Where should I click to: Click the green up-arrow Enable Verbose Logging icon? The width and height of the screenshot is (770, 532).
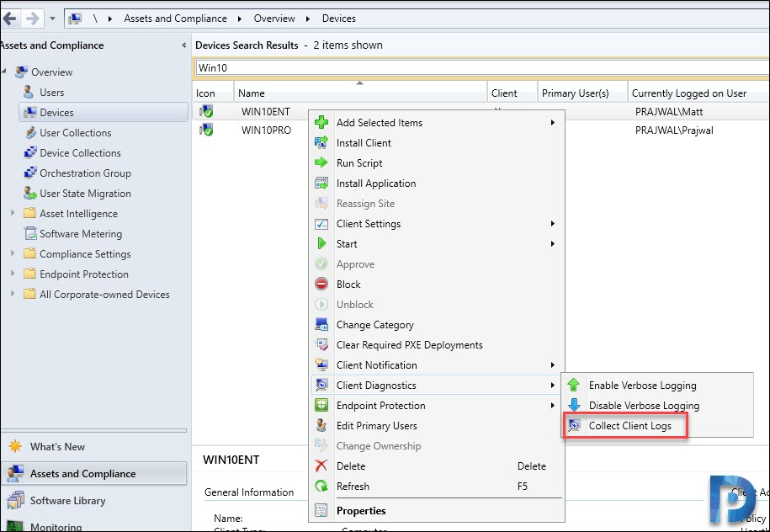(x=574, y=386)
